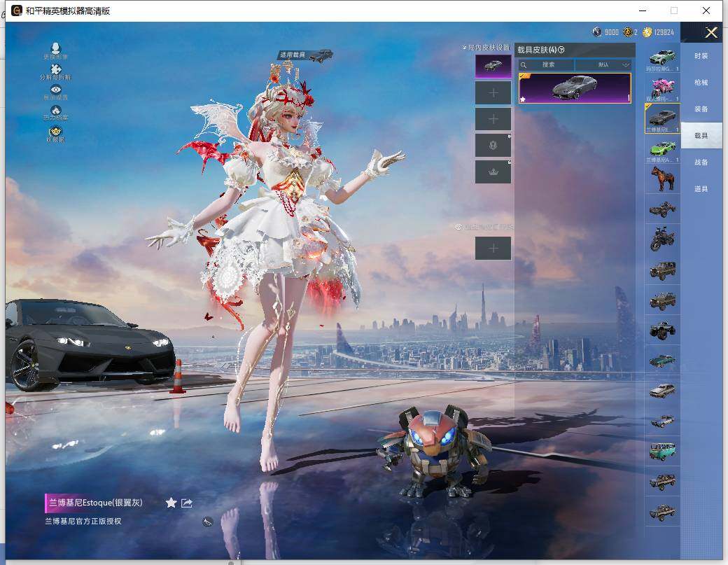Toggle the eye display settings icon
The width and height of the screenshot is (728, 565).
click(x=56, y=90)
